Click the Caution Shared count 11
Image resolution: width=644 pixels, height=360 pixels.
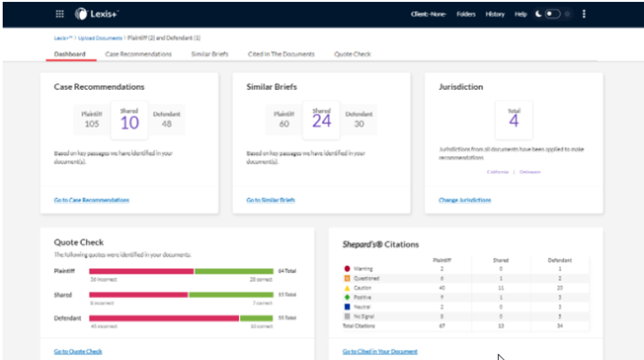tap(501, 288)
